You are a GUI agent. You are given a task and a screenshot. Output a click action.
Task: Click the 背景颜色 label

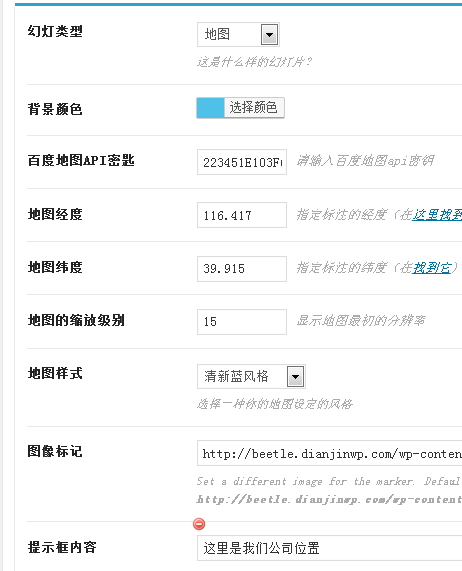55,109
